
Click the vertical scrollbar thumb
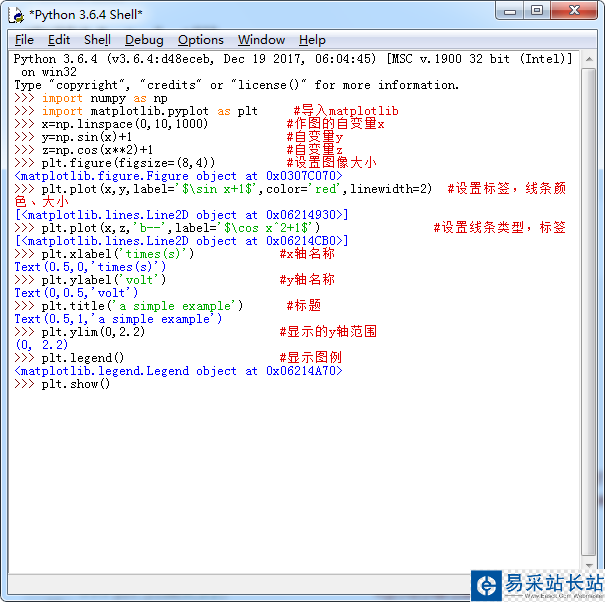[x=589, y=312]
